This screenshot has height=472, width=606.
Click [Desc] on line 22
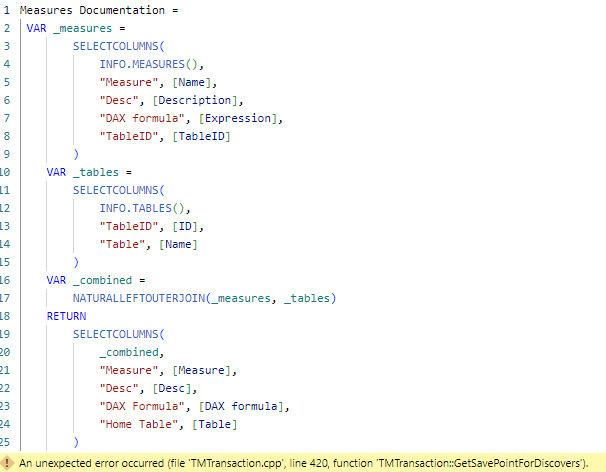coord(172,388)
